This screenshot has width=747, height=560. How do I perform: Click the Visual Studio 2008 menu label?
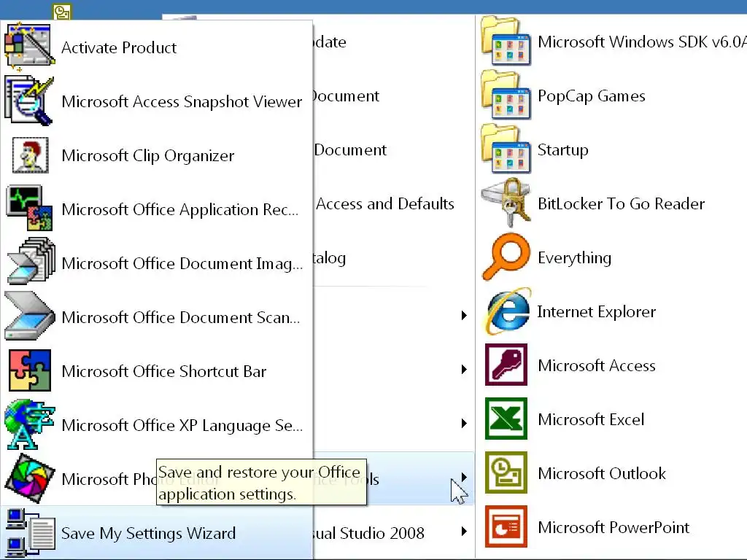(368, 533)
